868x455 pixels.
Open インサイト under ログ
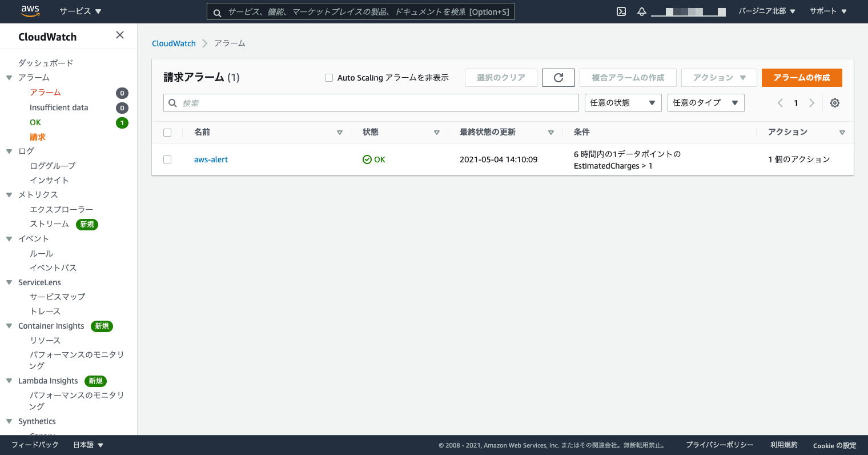pyautogui.click(x=49, y=180)
